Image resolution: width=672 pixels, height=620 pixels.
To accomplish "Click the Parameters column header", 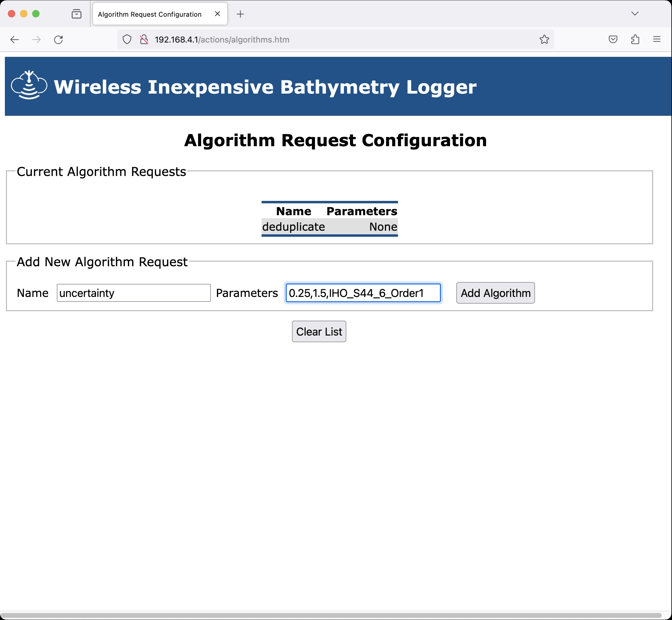I will (362, 211).
